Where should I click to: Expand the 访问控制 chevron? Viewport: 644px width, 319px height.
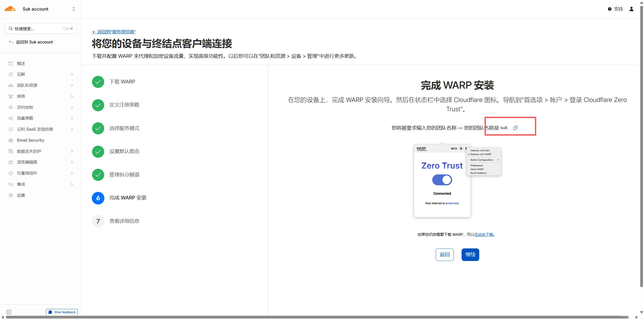[x=72, y=107]
